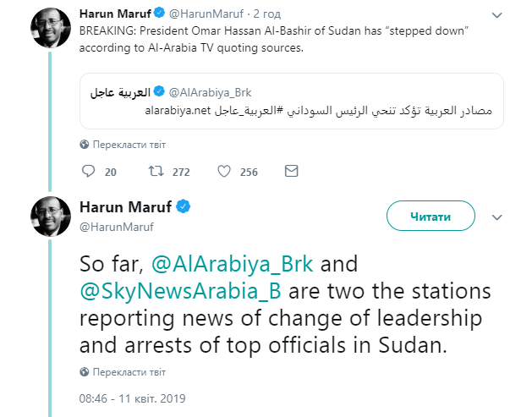Click the verified badge next to العربية عاجل
Viewport: 532px width, 417px height.
point(162,91)
